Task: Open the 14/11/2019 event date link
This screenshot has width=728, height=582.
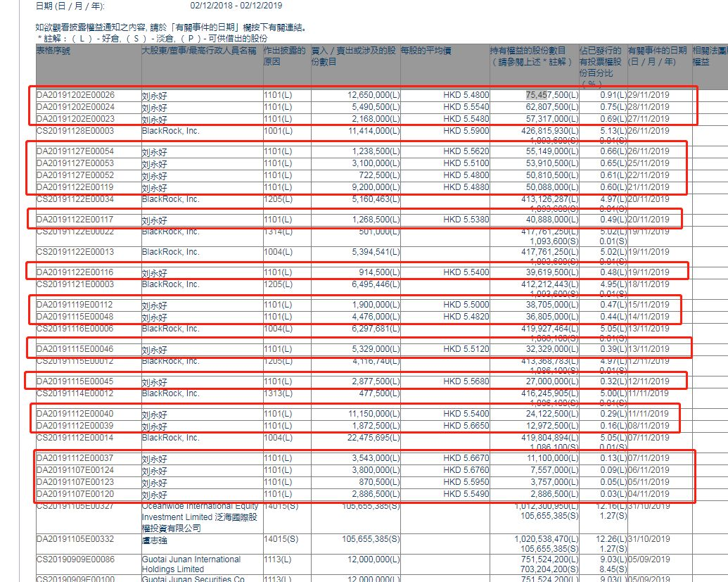Action: [x=649, y=317]
